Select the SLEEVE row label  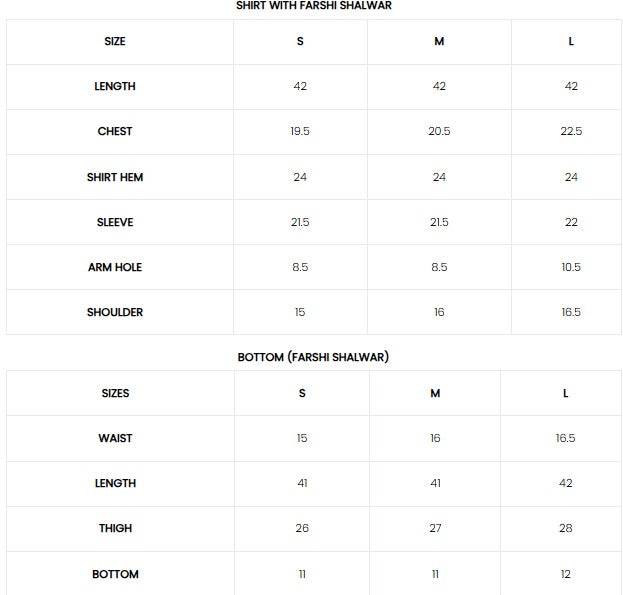coord(115,222)
